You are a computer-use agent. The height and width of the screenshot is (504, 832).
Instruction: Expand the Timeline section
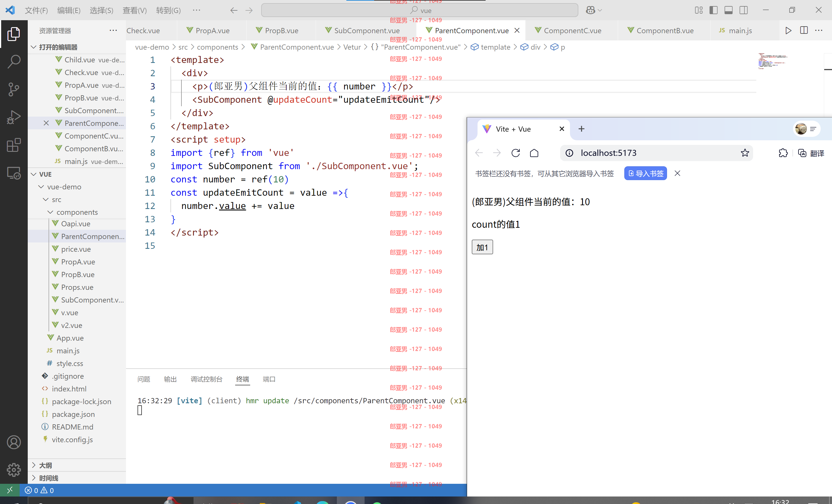click(x=34, y=478)
